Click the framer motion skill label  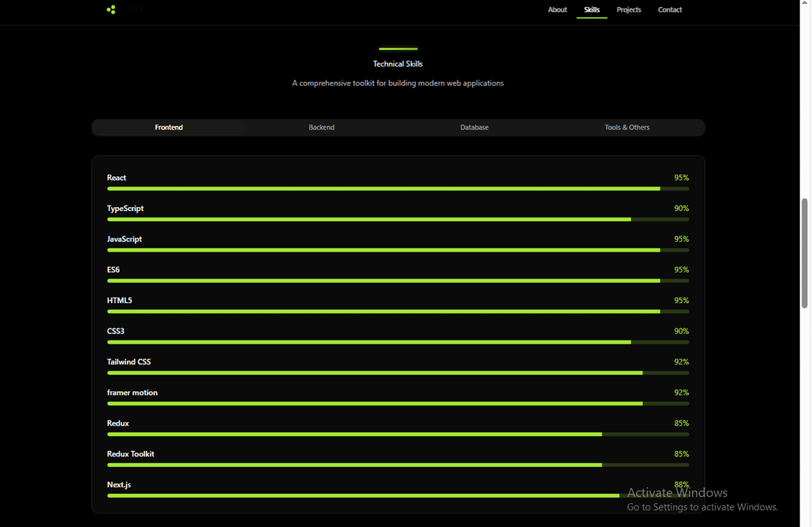pos(132,393)
